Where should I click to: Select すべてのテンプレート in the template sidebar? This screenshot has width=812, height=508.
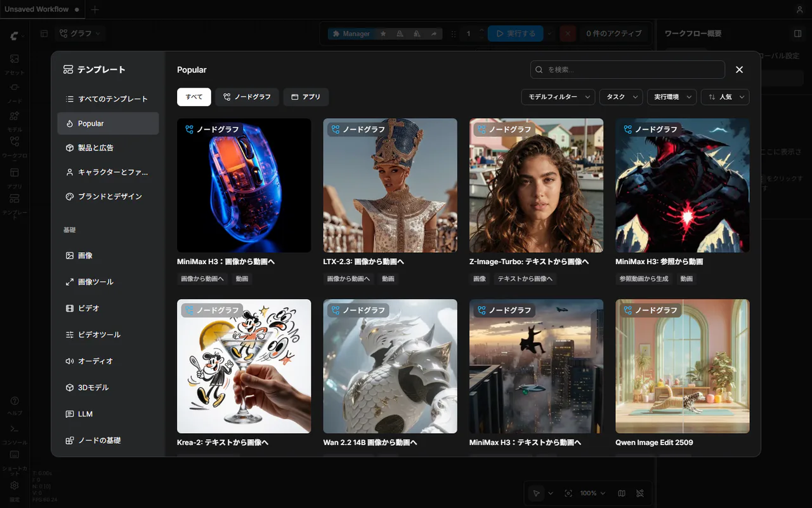(x=108, y=99)
